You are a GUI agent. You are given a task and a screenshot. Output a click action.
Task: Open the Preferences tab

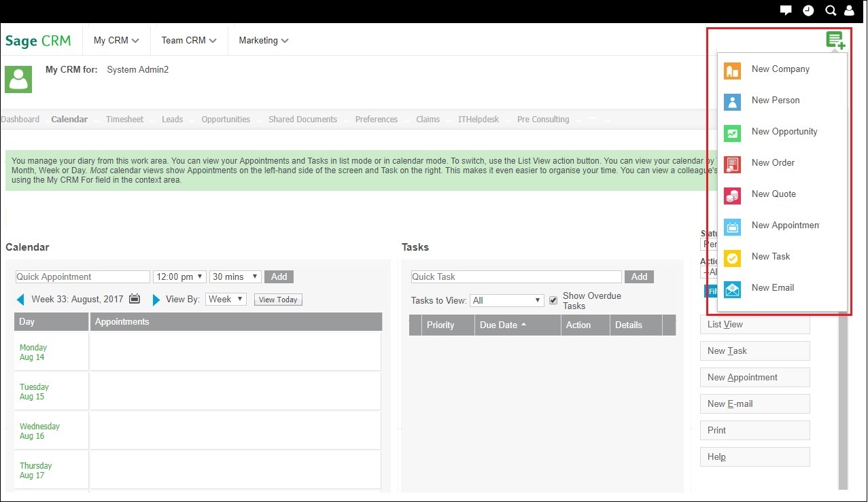tap(377, 120)
